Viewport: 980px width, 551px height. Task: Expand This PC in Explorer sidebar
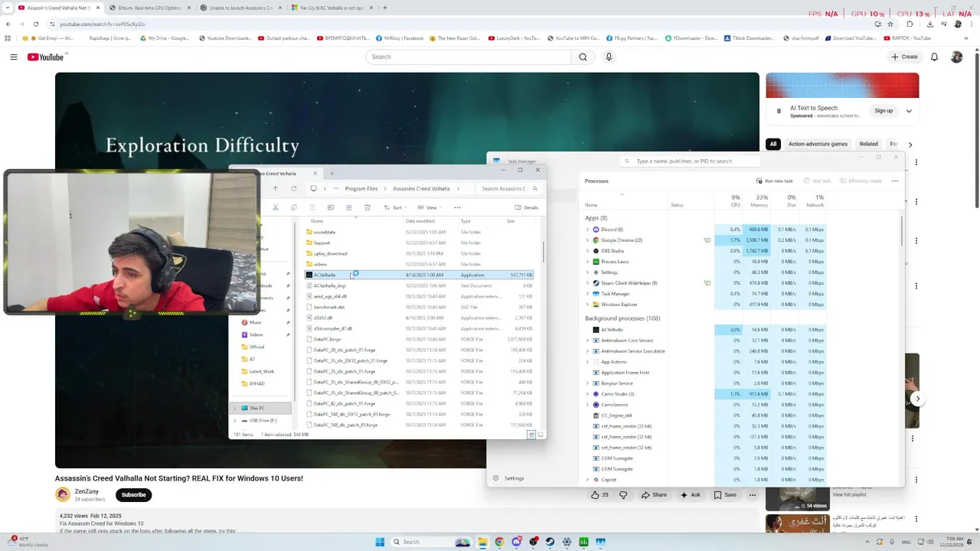pos(235,408)
